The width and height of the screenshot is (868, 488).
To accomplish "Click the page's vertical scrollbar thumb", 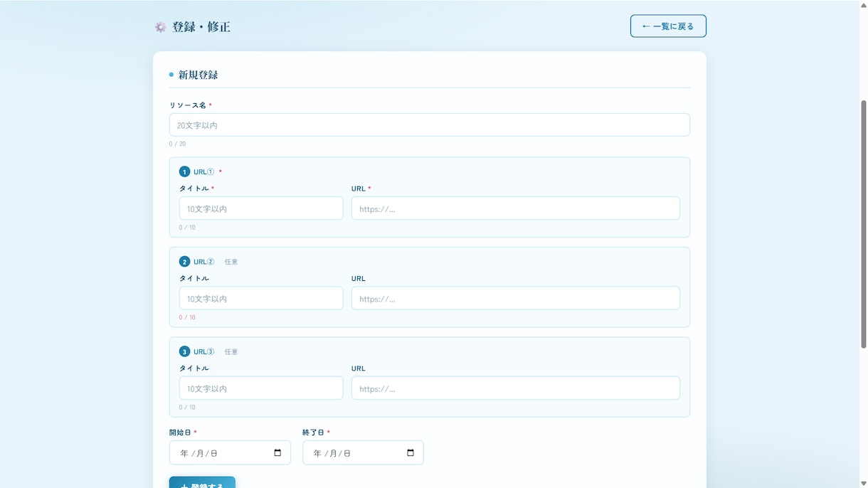I will (864, 224).
